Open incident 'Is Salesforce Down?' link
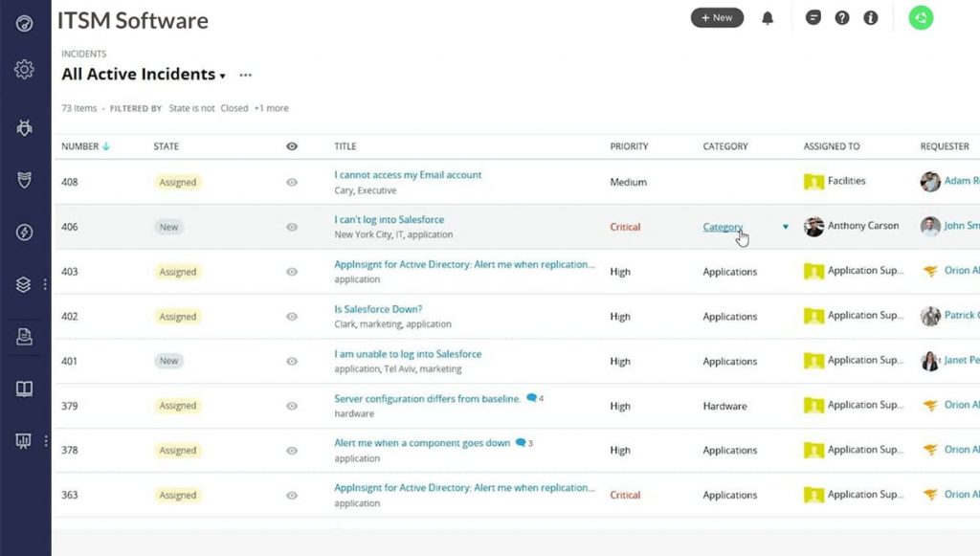 pos(378,309)
